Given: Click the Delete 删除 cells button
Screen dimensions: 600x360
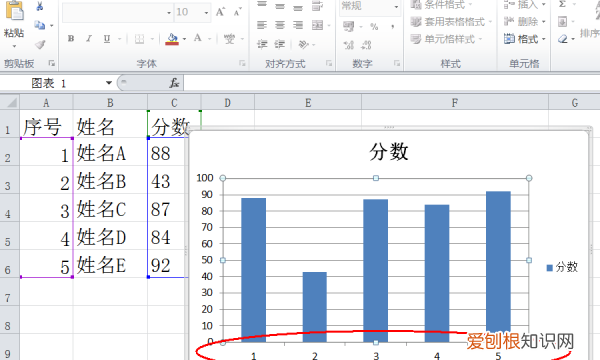Looking at the screenshot, I should pos(524,22).
